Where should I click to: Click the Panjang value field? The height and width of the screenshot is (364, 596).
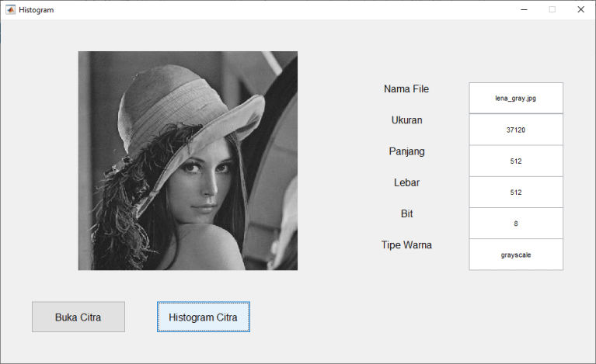tap(515, 161)
